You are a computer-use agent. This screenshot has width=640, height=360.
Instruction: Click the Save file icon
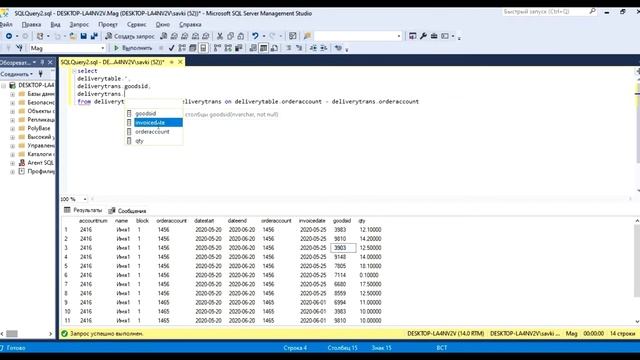click(x=84, y=36)
